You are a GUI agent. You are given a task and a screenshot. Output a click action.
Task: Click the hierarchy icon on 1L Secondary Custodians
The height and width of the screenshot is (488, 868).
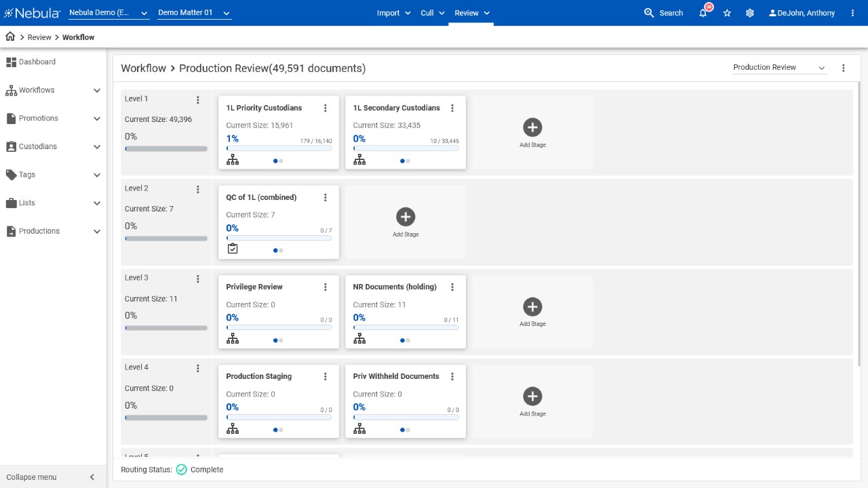(x=359, y=160)
